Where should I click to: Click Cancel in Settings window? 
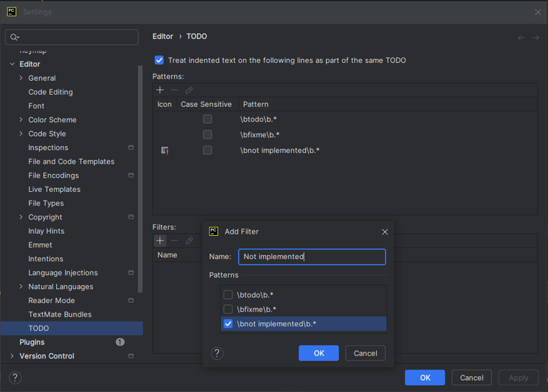point(471,378)
